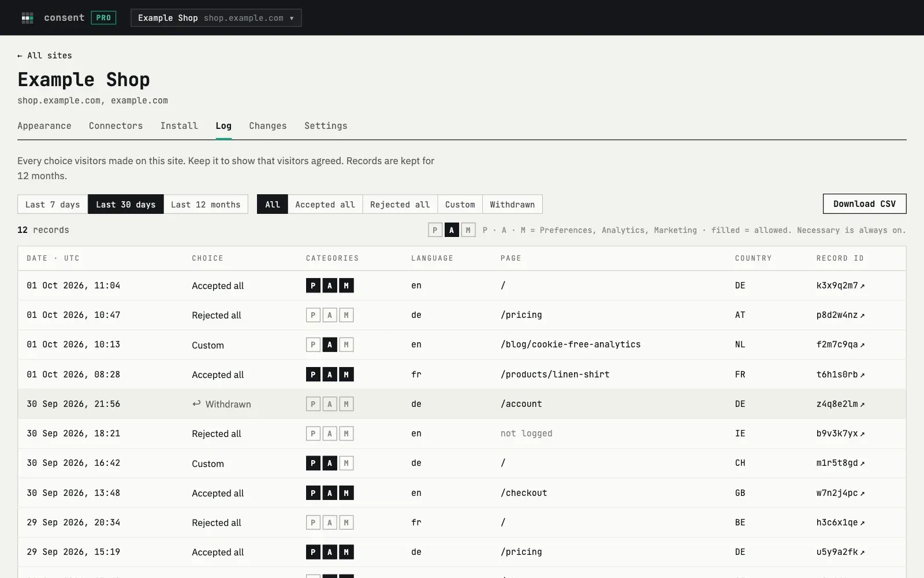Click the M badge in the 11:04 Accepted all row

click(346, 286)
